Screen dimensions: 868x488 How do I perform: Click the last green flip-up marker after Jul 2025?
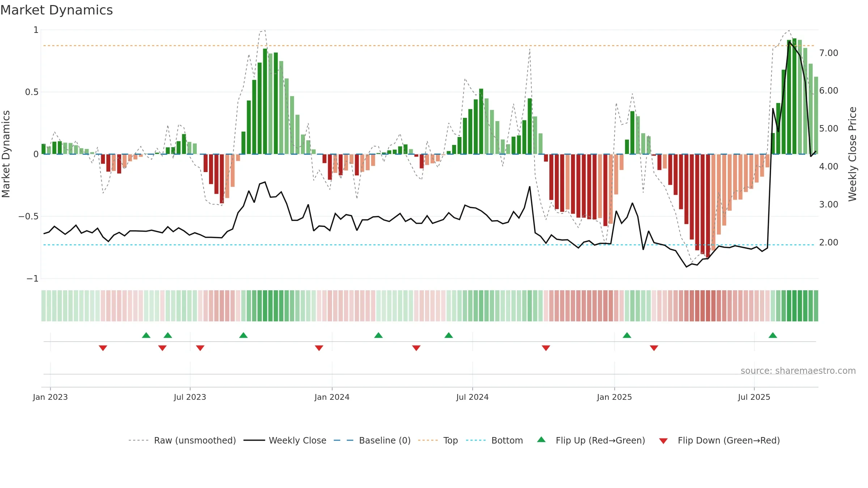click(773, 335)
